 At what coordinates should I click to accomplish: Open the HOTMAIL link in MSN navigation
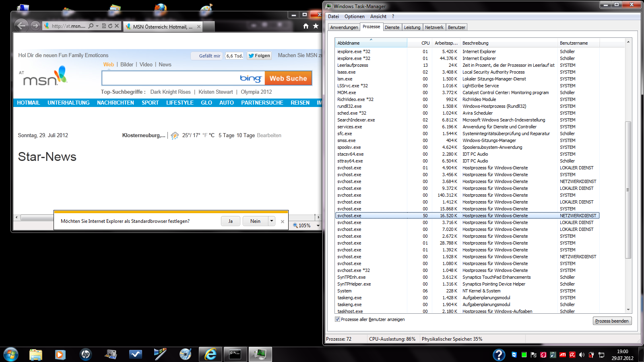coord(29,103)
